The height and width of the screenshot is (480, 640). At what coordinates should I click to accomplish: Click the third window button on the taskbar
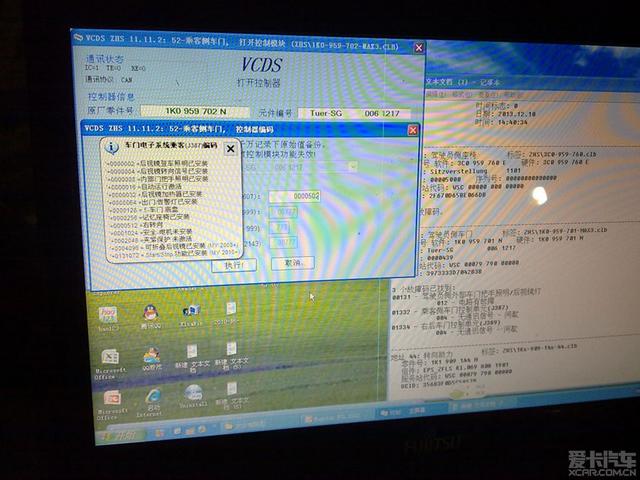click(x=410, y=411)
